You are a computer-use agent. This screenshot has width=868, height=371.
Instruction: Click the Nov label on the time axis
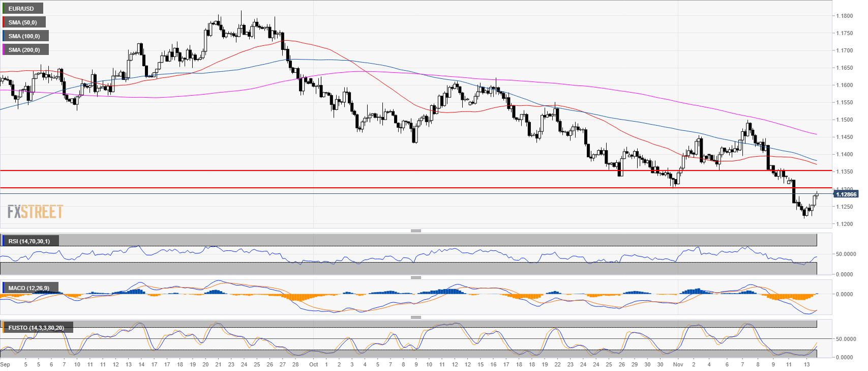click(x=678, y=364)
